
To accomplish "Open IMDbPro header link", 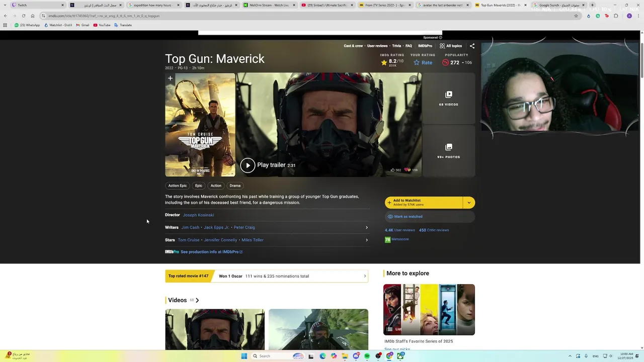I will 425,46.
